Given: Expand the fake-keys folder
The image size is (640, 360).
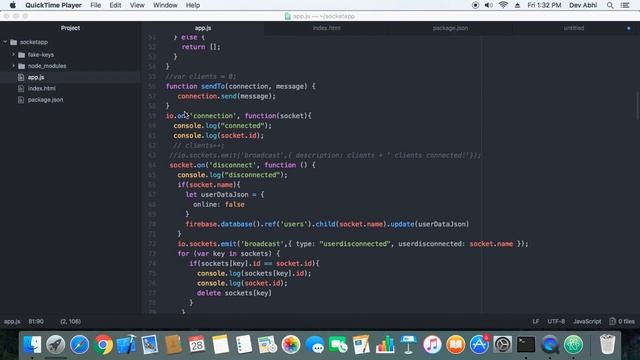Looking at the screenshot, I should 13,54.
